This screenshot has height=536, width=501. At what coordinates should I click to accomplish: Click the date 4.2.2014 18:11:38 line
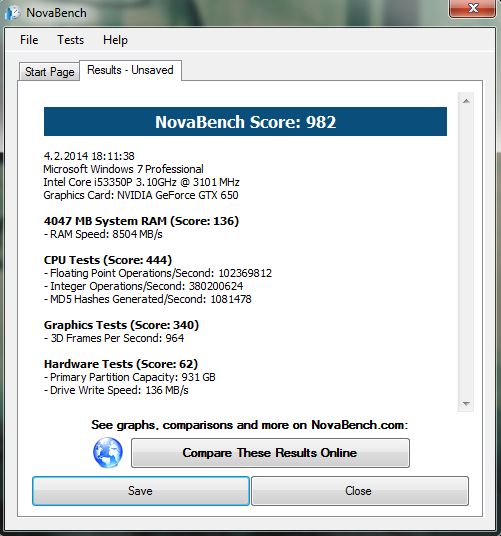click(89, 156)
